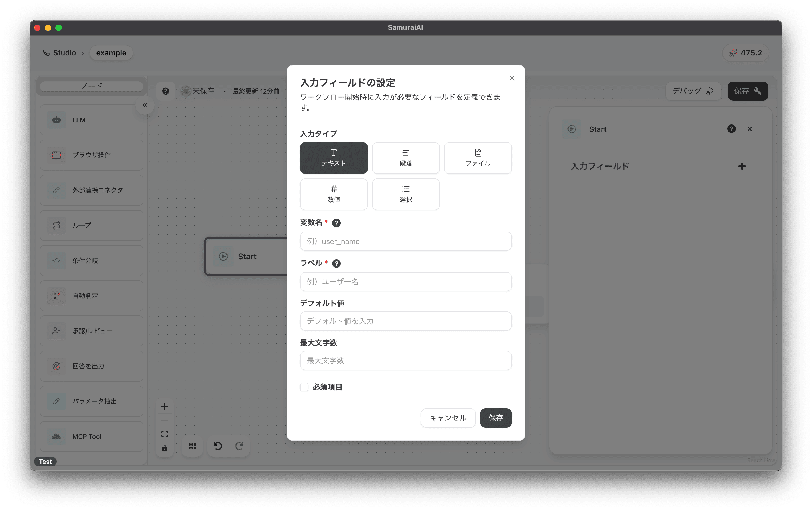The height and width of the screenshot is (510, 812).
Task: Close the input field settings dialog
Action: coord(511,78)
